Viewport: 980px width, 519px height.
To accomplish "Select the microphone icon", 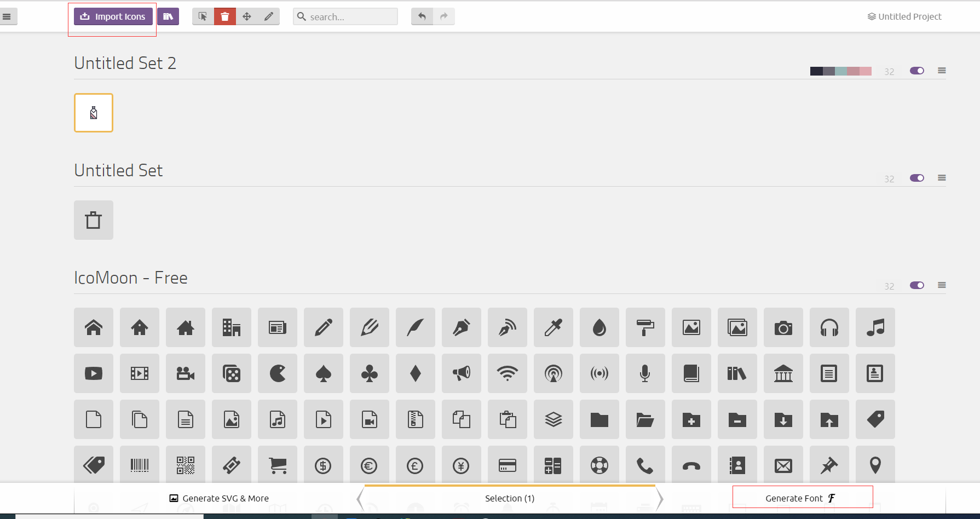I will click(x=645, y=373).
